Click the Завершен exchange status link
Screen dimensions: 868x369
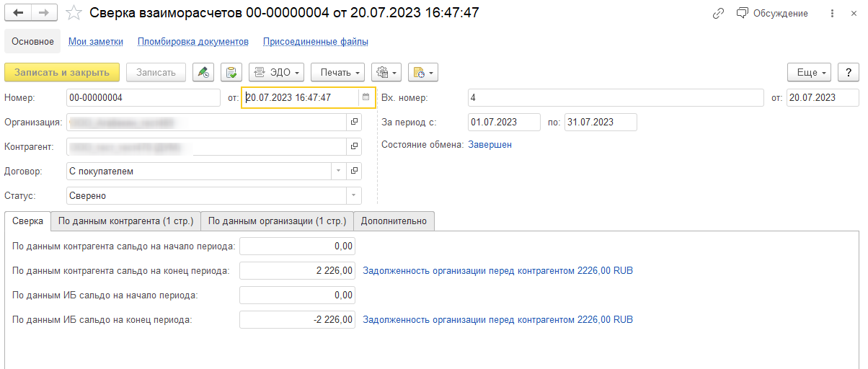[x=490, y=145]
